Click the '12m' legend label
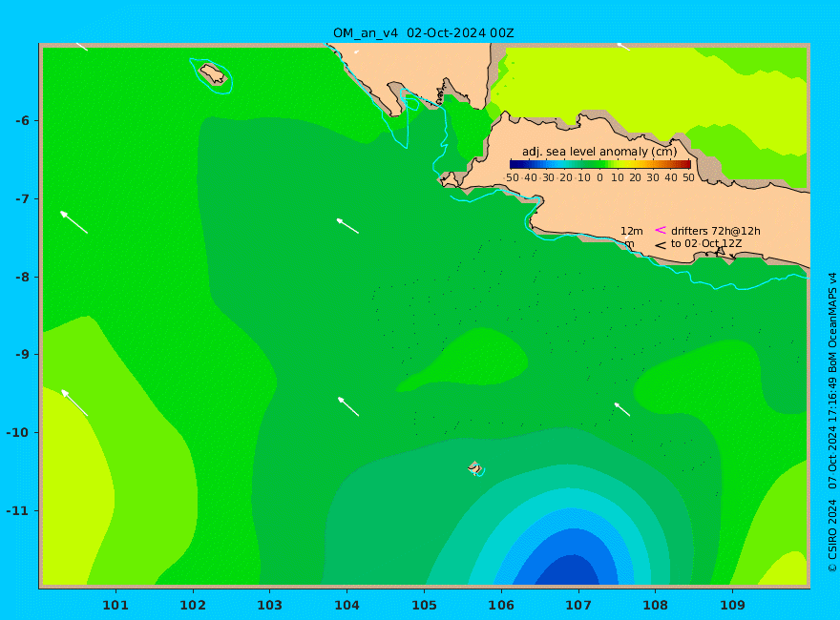Screen dimensions: 840x620 click(632, 231)
